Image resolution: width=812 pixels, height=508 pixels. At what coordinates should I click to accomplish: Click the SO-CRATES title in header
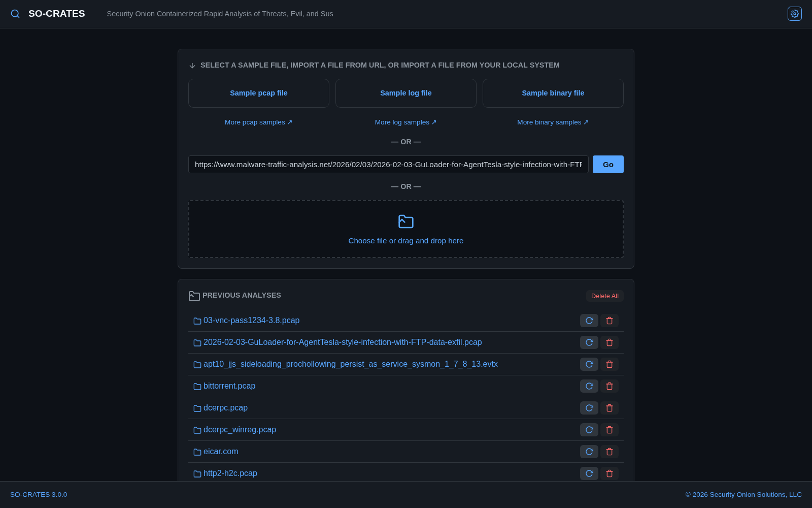(x=57, y=14)
